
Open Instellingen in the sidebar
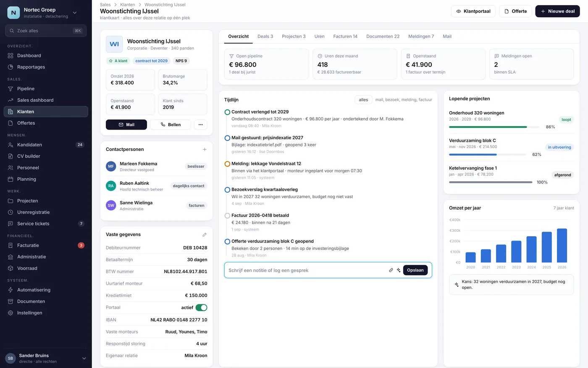[x=46, y=313]
